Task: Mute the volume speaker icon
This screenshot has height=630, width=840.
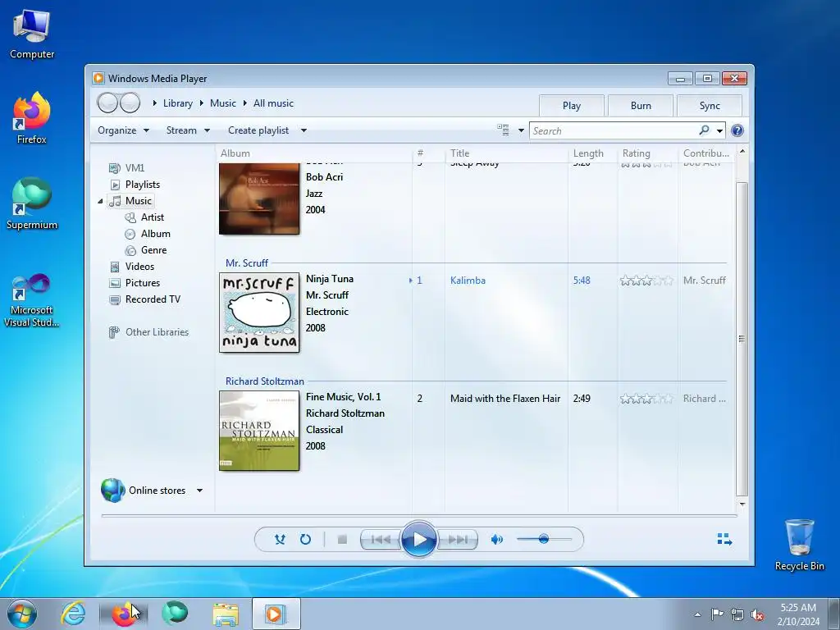Action: (x=496, y=540)
